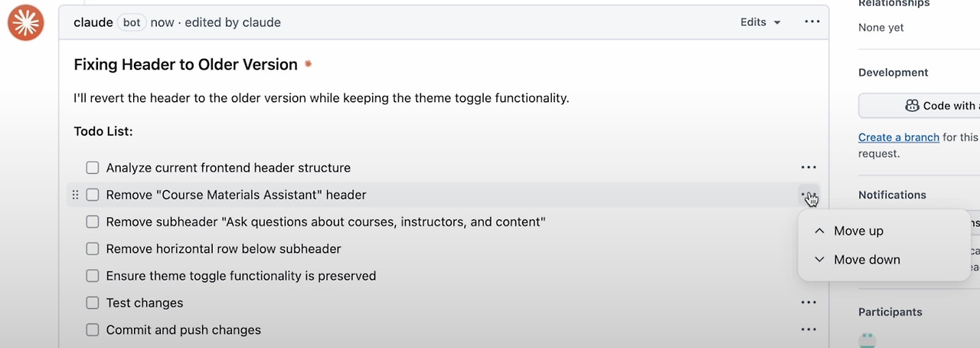Open ellipsis menu for Test changes task
Screen dimensions: 980x348
coord(808,303)
